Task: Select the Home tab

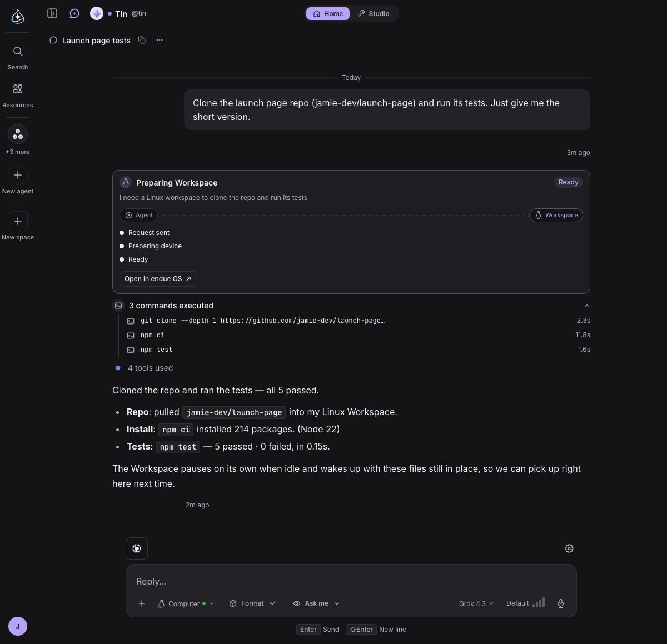Action: pos(328,13)
